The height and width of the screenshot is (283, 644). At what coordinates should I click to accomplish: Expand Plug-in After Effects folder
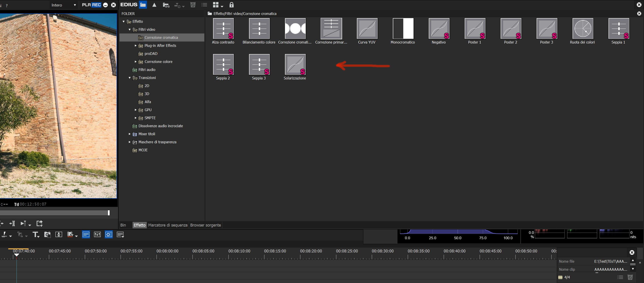pyautogui.click(x=136, y=46)
